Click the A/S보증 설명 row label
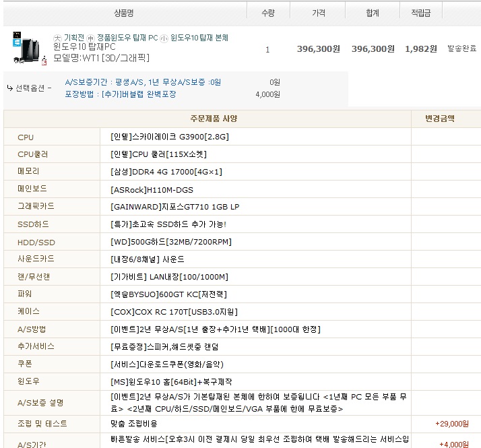 point(40,403)
